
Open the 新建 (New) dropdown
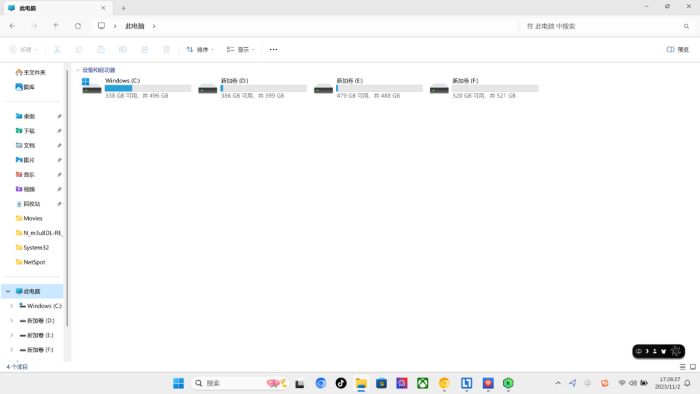point(24,50)
